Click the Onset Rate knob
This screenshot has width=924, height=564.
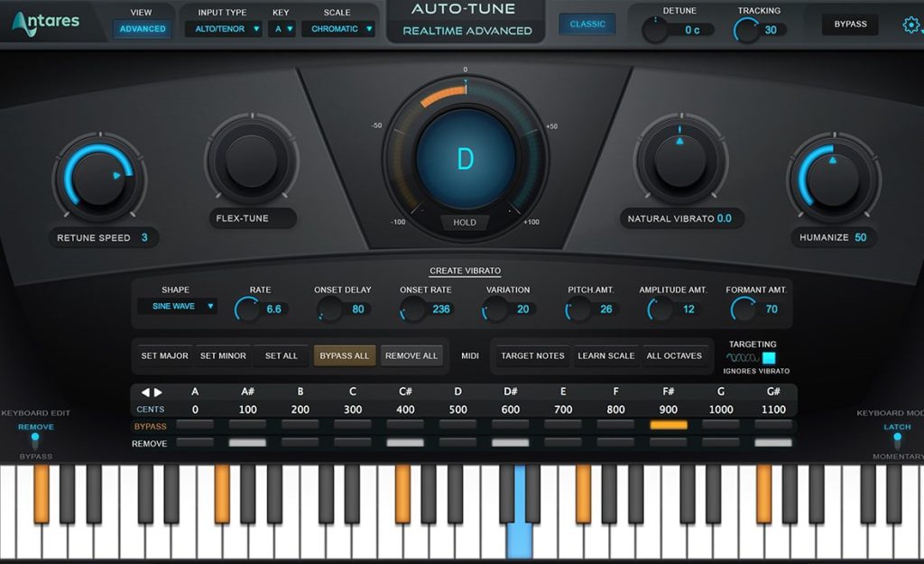412,309
